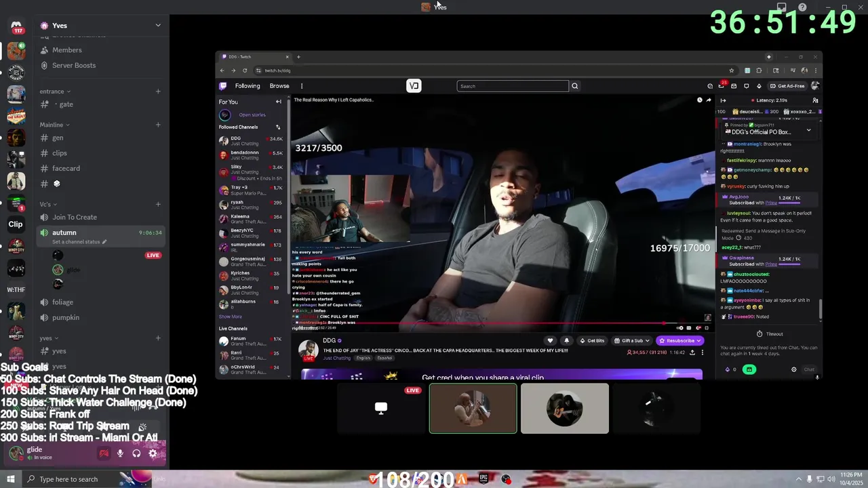The height and width of the screenshot is (488, 868).
Task: Open the Members list item
Action: (x=101, y=50)
